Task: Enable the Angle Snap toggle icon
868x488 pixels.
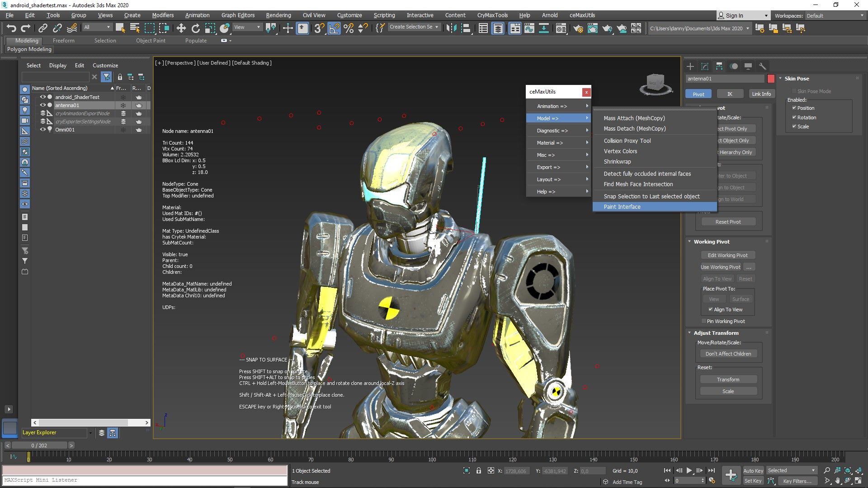Action: pos(335,28)
